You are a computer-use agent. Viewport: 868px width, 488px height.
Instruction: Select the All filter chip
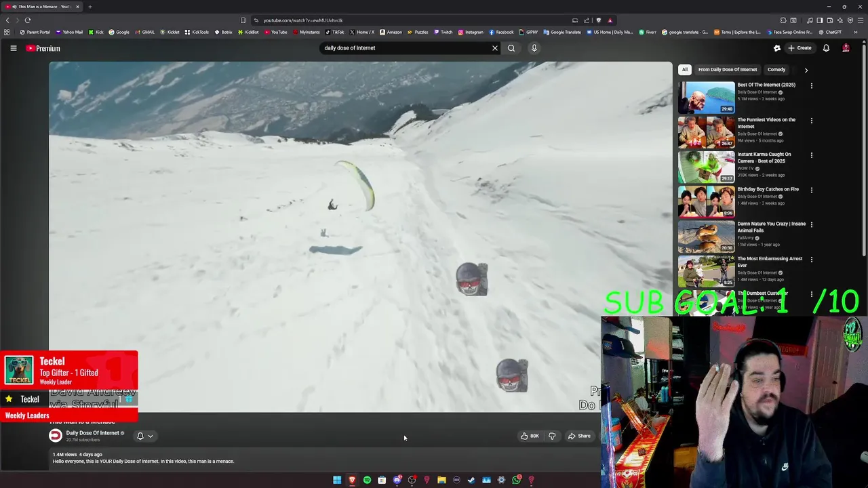point(685,69)
